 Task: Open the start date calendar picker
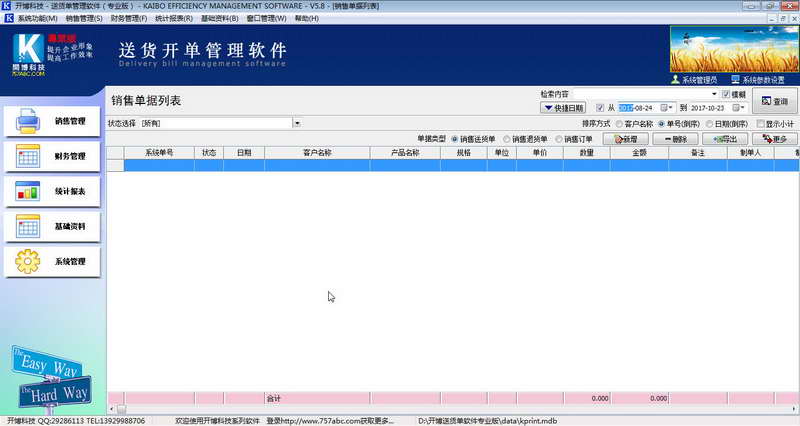point(666,108)
